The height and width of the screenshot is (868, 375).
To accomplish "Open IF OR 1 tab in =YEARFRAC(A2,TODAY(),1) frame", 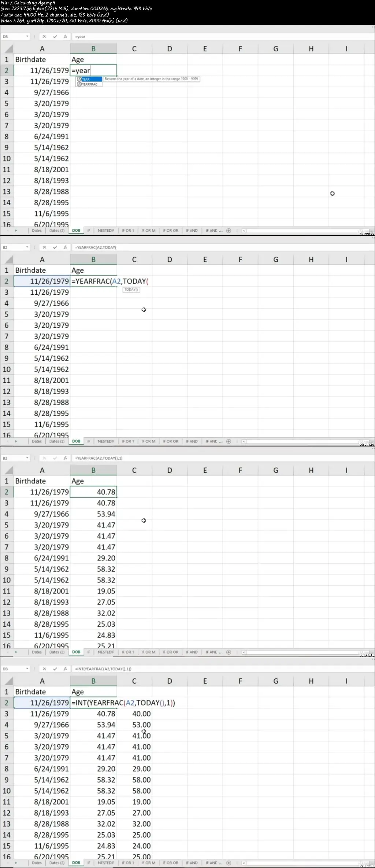I will (128, 652).
